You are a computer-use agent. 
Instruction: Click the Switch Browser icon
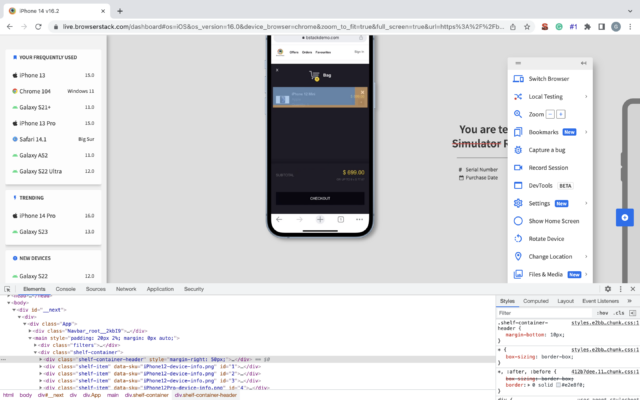[518, 79]
